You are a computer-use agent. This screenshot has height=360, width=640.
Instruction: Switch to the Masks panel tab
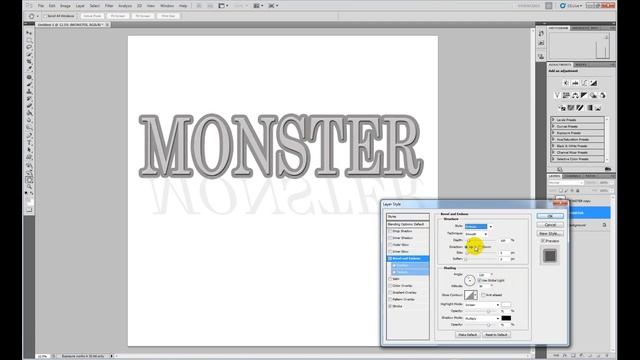pyautogui.click(x=581, y=65)
